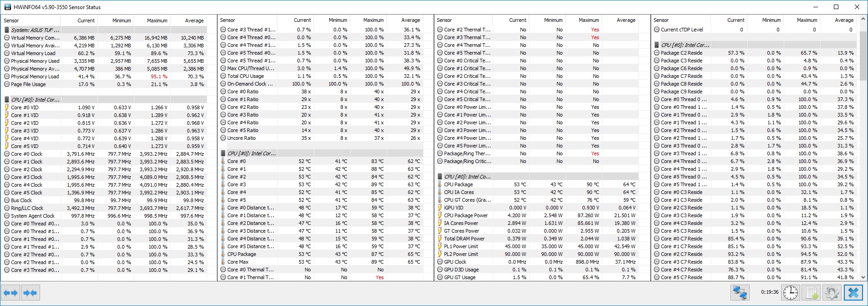The height and width of the screenshot is (306, 868).
Task: Reset min/max values with the clock icon
Action: coord(790,292)
